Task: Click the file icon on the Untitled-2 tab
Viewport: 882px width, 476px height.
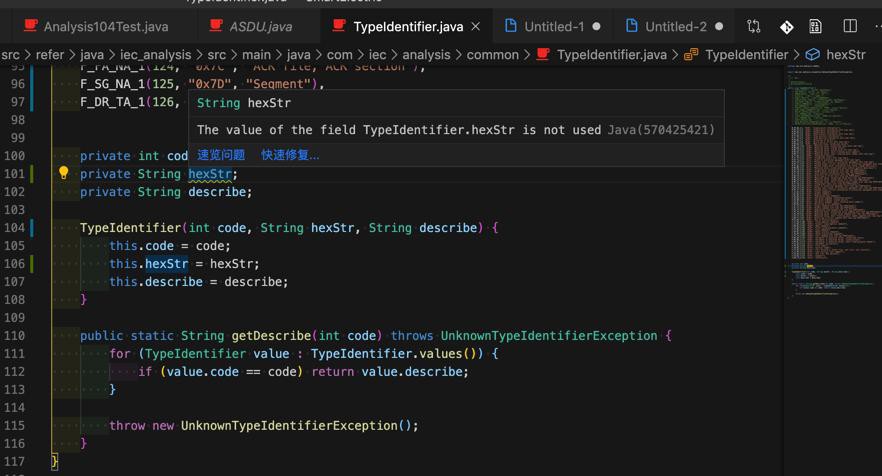Action: (x=632, y=26)
